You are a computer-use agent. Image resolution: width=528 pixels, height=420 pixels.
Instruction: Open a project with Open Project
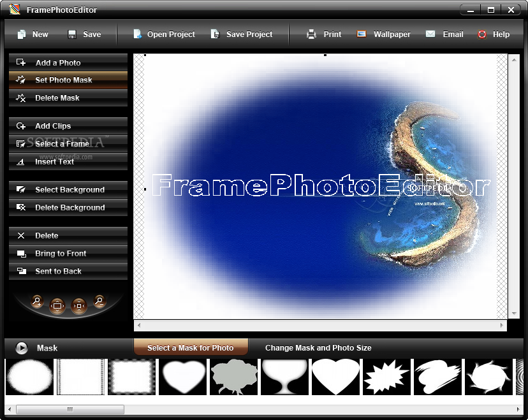[164, 34]
